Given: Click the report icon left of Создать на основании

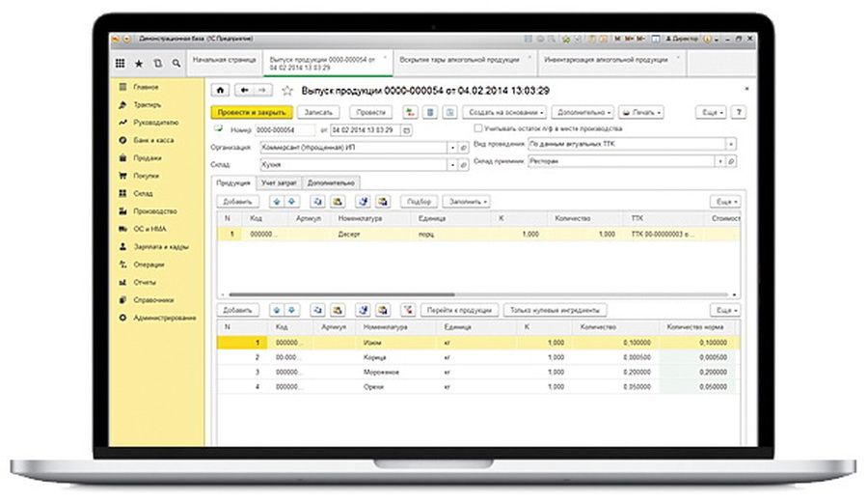Looking at the screenshot, I should 450,113.
